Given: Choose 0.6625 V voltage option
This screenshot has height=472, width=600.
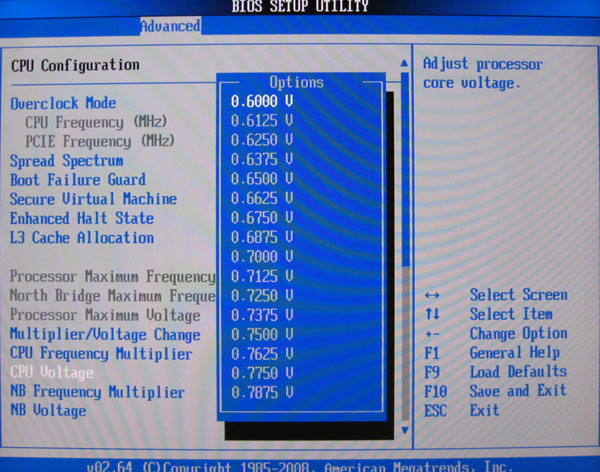Looking at the screenshot, I should (x=262, y=198).
